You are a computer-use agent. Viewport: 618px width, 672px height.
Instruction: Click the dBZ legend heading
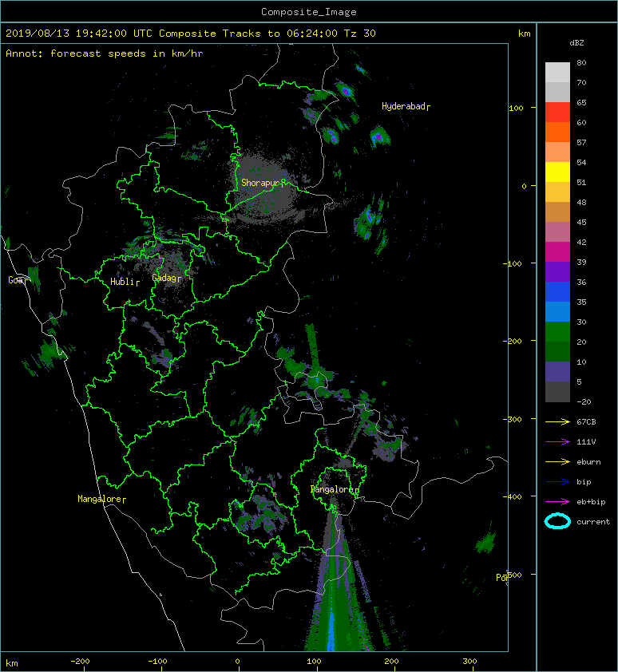[x=576, y=43]
